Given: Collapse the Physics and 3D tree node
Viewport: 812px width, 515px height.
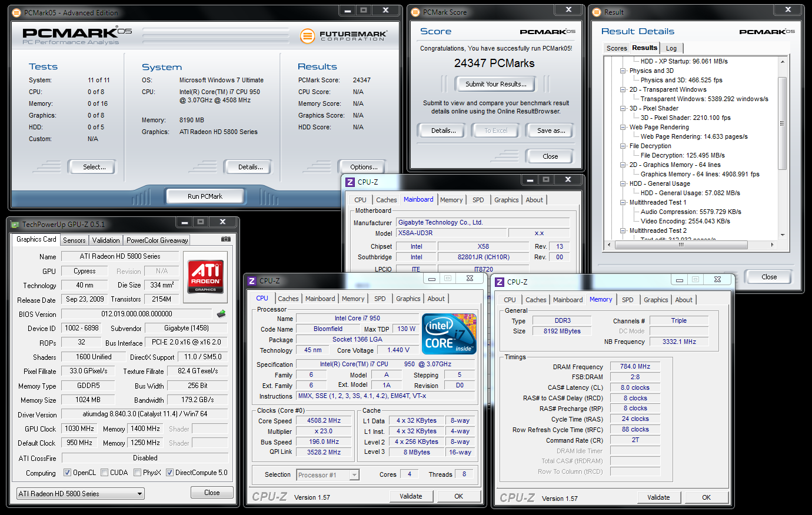Looking at the screenshot, I should point(623,71).
